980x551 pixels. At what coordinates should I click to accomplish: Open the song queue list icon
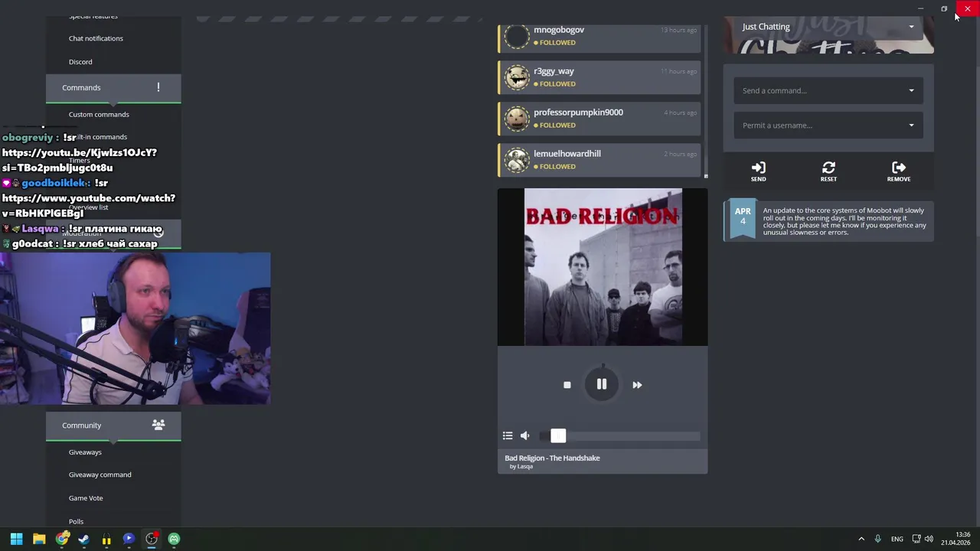click(x=508, y=435)
